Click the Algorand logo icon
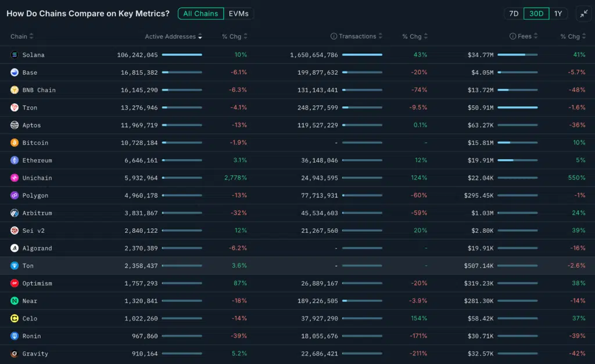This screenshot has width=595, height=364. [x=15, y=248]
